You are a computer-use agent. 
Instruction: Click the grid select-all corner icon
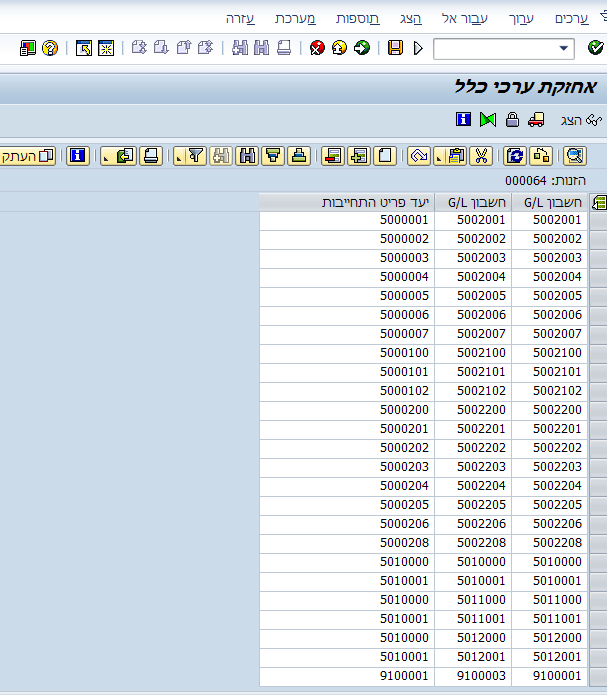[x=599, y=203]
